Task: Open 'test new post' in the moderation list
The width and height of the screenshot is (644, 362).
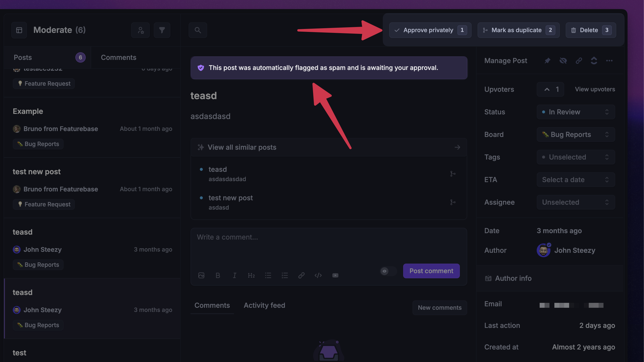Action: [x=92, y=188]
